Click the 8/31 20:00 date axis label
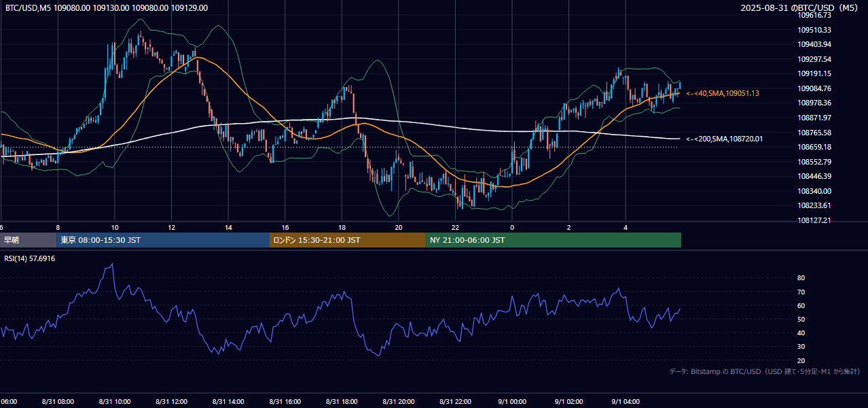 click(399, 402)
